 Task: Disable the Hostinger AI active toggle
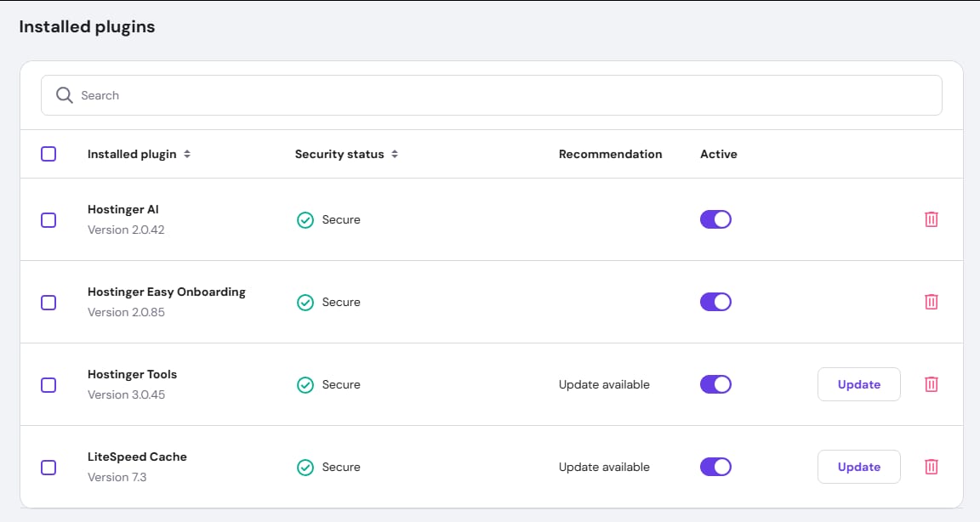pyautogui.click(x=715, y=219)
